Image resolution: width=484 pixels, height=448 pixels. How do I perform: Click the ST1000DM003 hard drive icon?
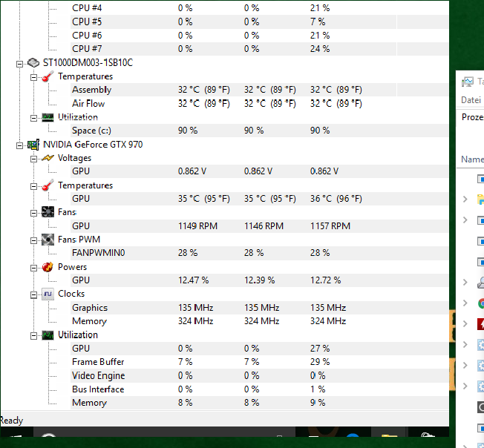coord(33,63)
